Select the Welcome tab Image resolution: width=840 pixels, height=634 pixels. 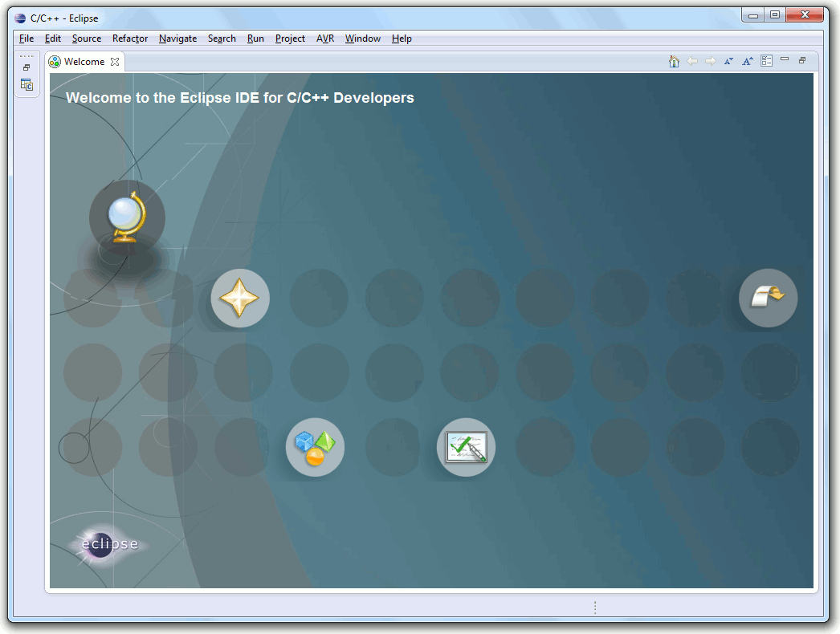84,62
